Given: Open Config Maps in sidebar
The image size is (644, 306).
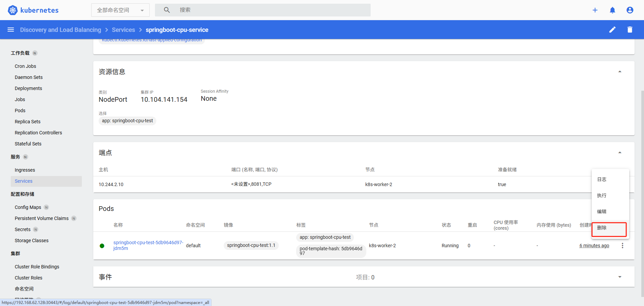Looking at the screenshot, I should point(28,207).
